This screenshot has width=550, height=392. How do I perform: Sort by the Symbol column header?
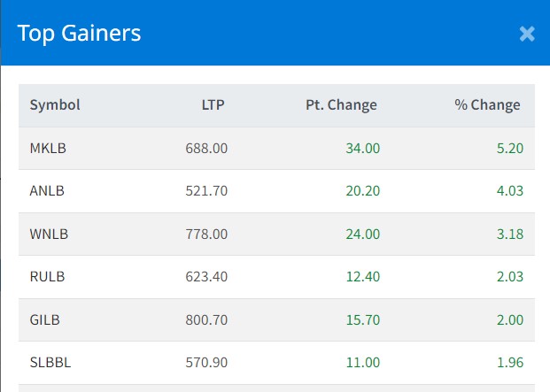coord(55,105)
